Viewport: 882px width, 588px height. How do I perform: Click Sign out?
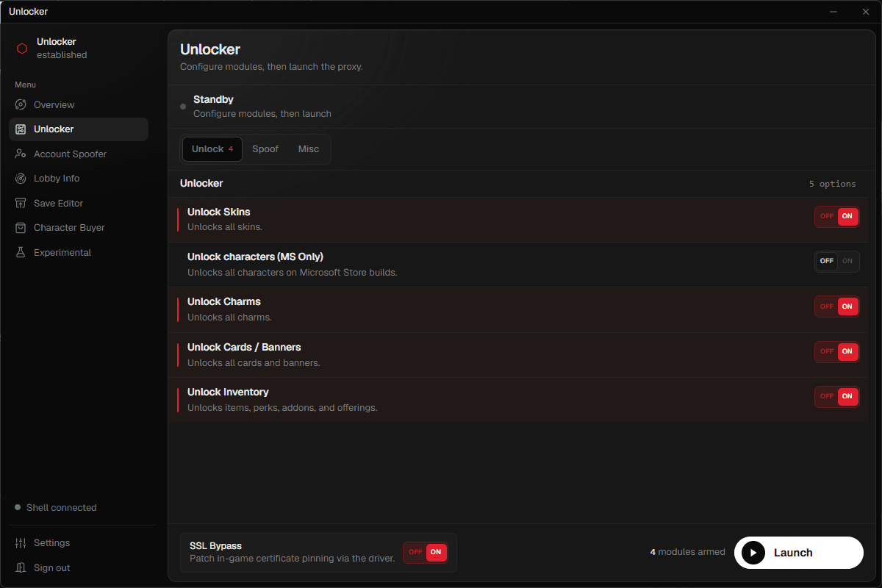click(x=79, y=567)
